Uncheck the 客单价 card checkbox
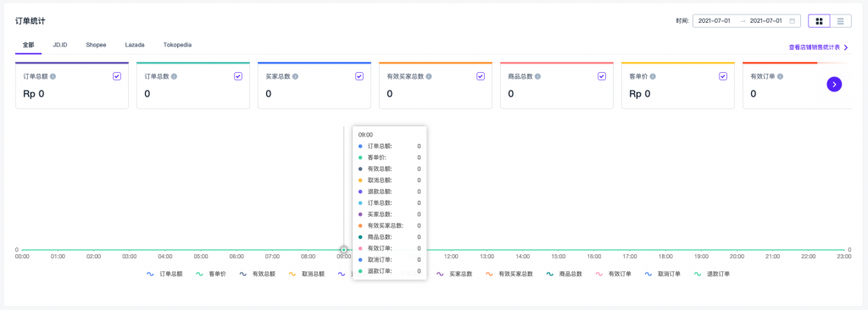Screen dimensions: 868x310 point(723,76)
